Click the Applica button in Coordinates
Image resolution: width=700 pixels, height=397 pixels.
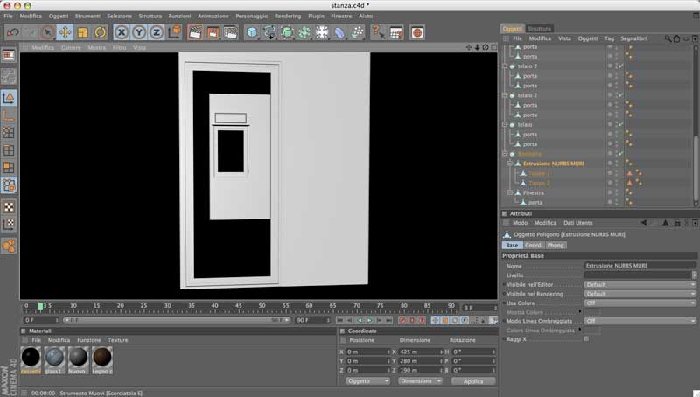pos(473,381)
